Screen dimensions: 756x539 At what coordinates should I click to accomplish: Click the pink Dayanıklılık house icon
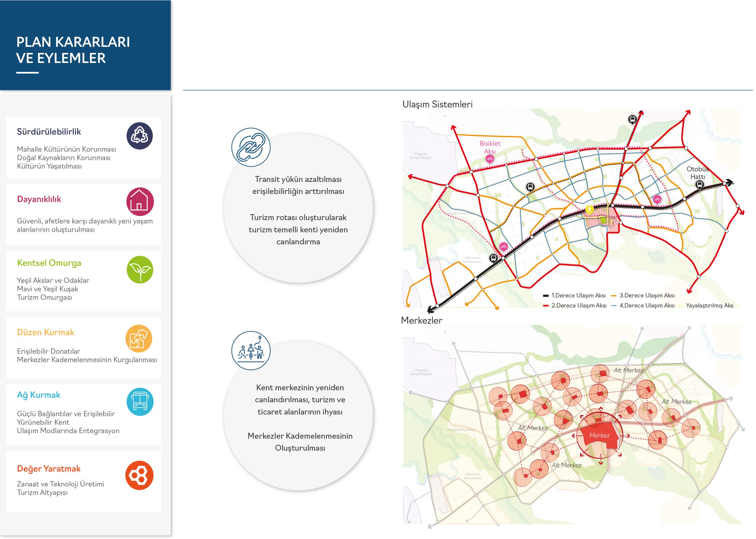(140, 202)
